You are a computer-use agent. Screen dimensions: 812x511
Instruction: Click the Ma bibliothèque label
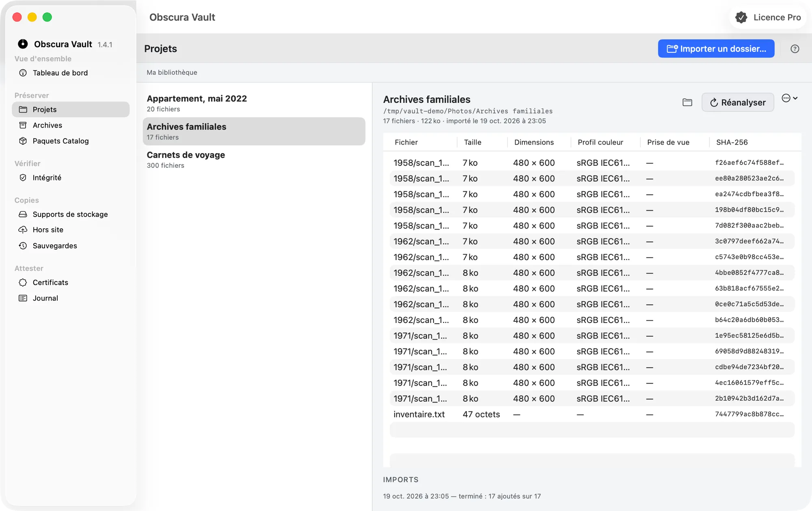(x=172, y=72)
